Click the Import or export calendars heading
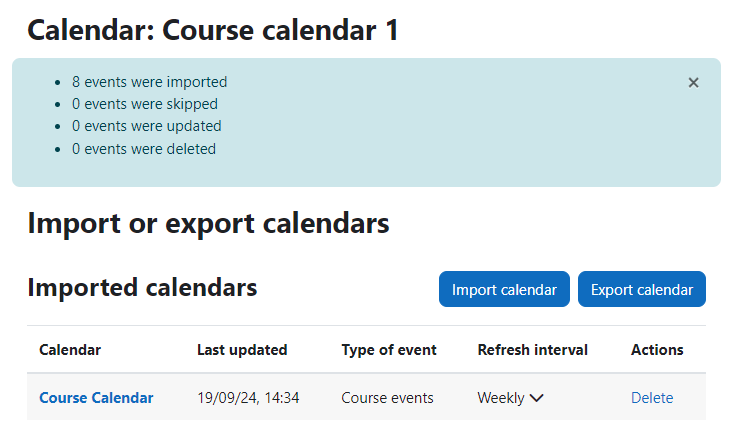Screen dimensions: 743x438 [208, 223]
